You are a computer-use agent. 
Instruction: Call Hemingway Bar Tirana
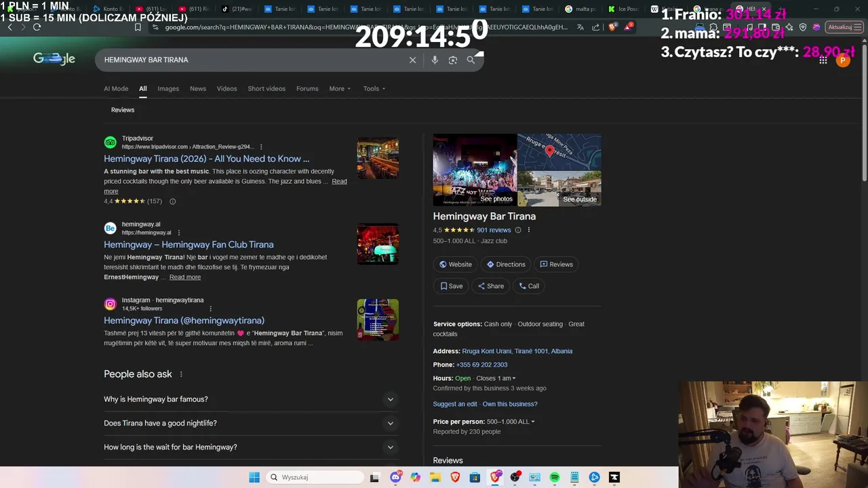click(x=529, y=286)
